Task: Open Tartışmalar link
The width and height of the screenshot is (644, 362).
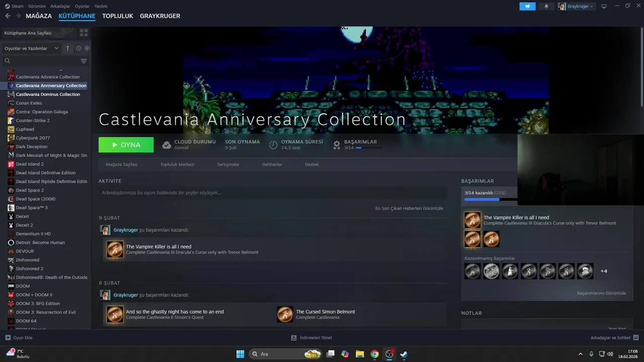Action: click(x=228, y=164)
